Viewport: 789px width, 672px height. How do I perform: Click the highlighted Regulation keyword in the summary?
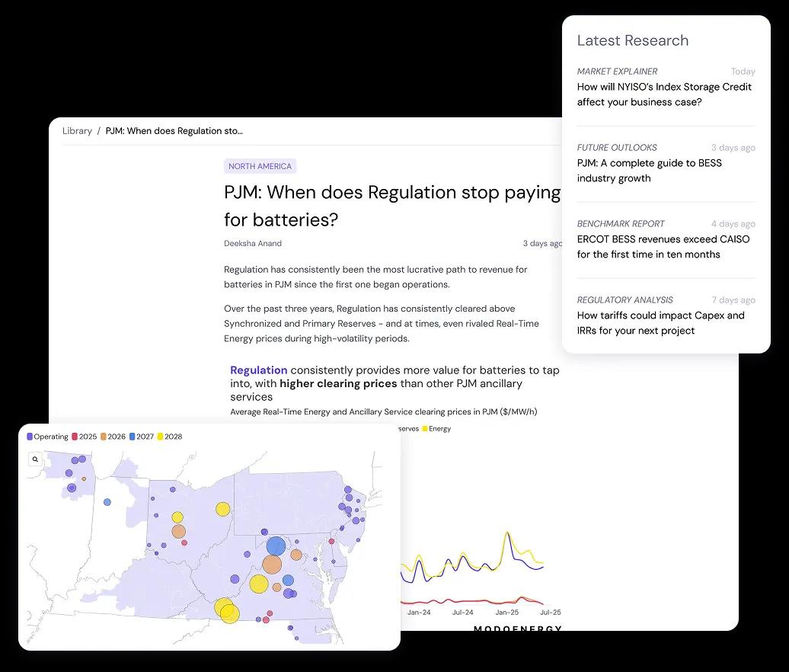click(258, 370)
